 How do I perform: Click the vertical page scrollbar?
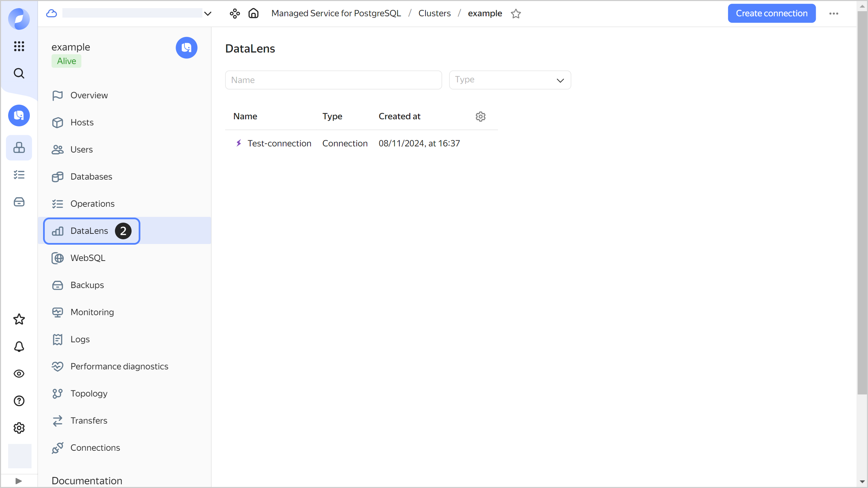tap(862, 203)
